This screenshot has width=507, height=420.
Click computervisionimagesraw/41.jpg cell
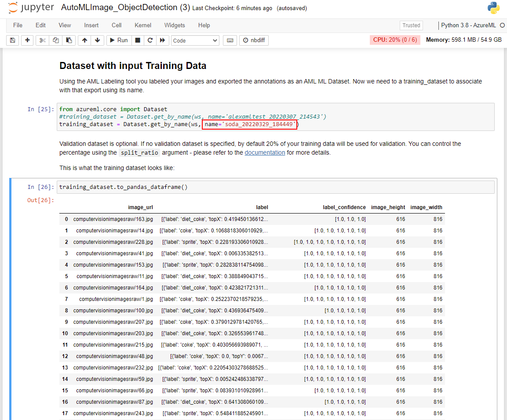click(114, 253)
